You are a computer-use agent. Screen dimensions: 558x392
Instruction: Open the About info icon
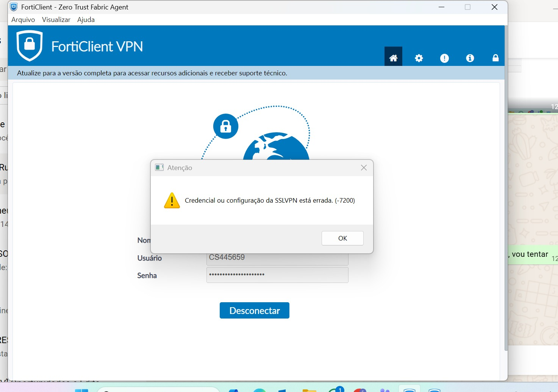(x=470, y=58)
